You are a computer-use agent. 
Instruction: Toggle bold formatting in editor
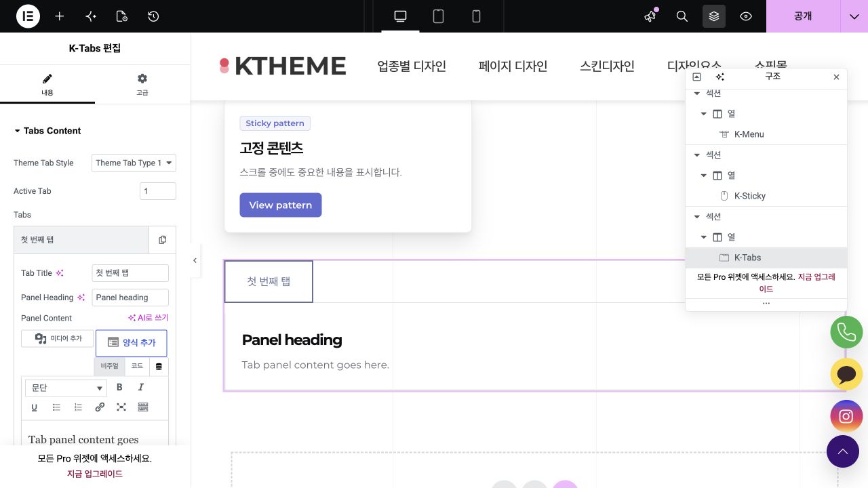point(119,388)
